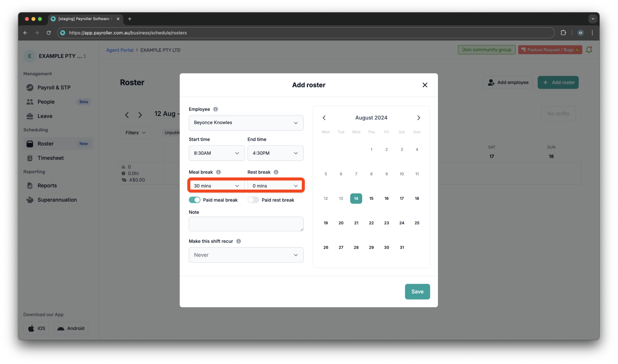Click the Employee info icon
The height and width of the screenshot is (364, 618).
(x=215, y=109)
